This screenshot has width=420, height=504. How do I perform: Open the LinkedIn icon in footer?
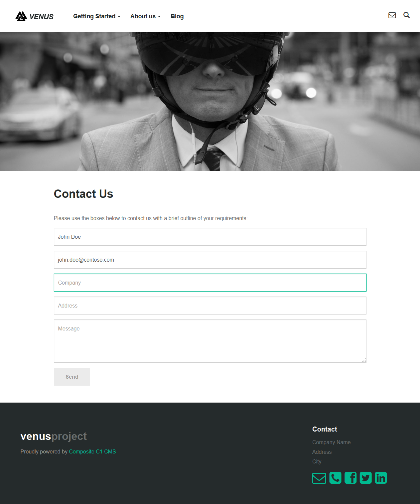381,478
